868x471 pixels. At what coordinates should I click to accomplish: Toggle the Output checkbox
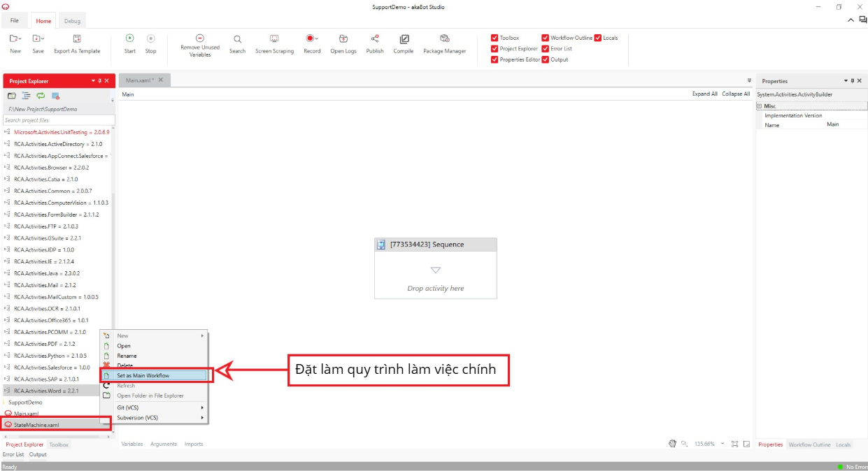[x=546, y=59]
